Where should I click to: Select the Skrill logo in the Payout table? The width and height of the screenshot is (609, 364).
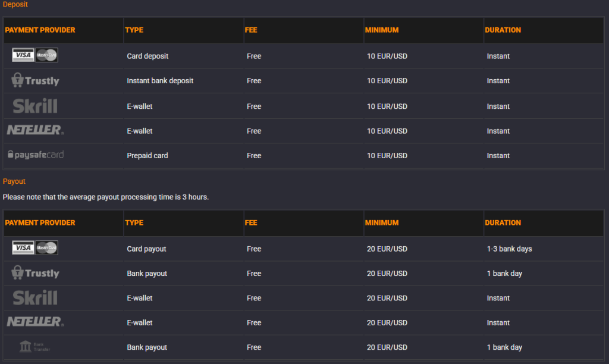[35, 298]
